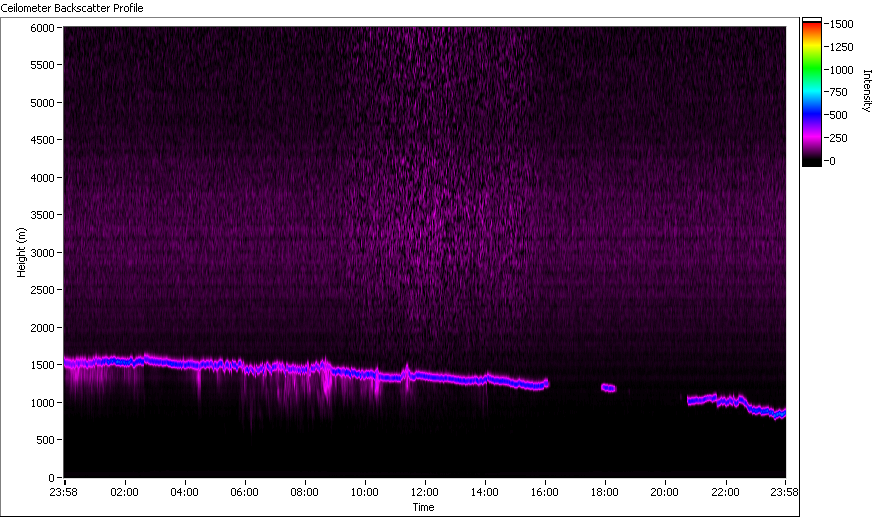876x517 pixels.
Task: Click the 04:00 time axis label
Action: (x=184, y=492)
